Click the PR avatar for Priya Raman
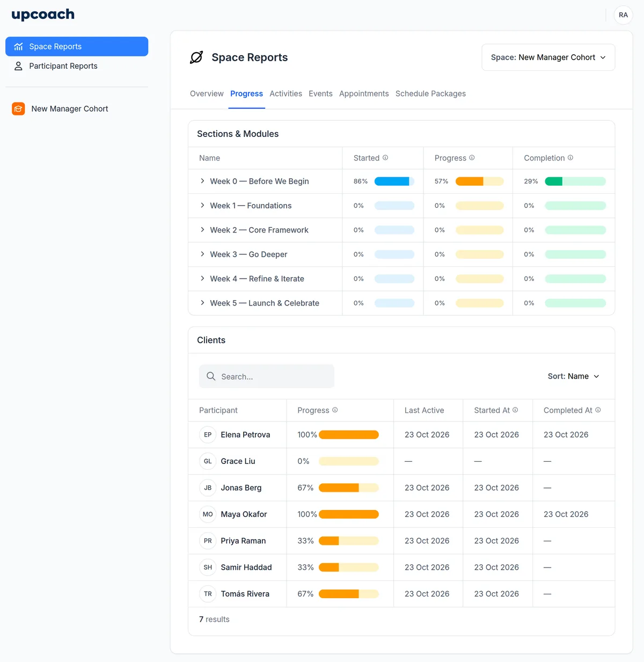 [208, 541]
